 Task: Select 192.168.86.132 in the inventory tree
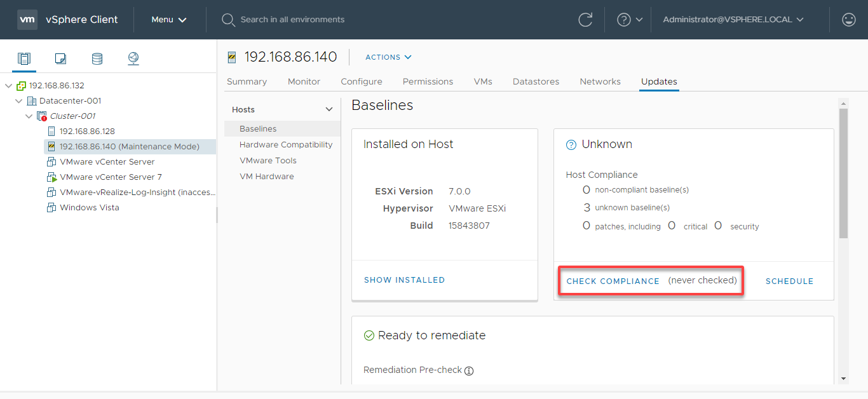point(57,86)
